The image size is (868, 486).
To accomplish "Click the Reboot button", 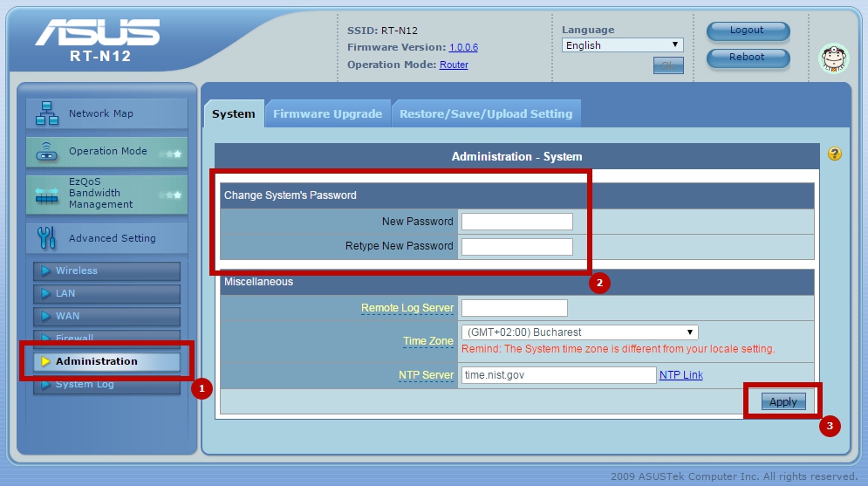I will [748, 58].
